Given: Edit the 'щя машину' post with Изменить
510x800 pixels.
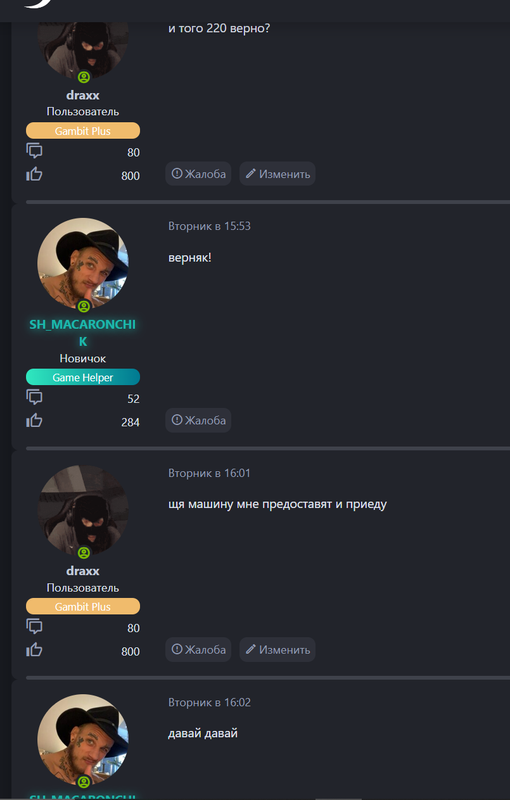Looking at the screenshot, I should tap(277, 649).
